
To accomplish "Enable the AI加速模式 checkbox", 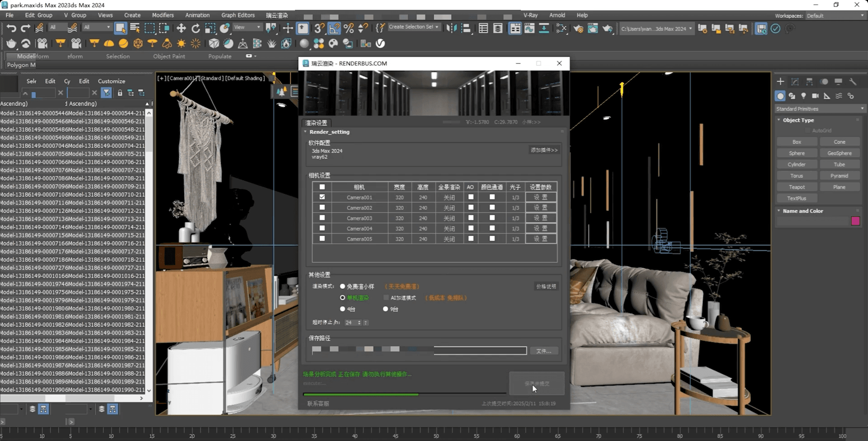I will pyautogui.click(x=386, y=298).
